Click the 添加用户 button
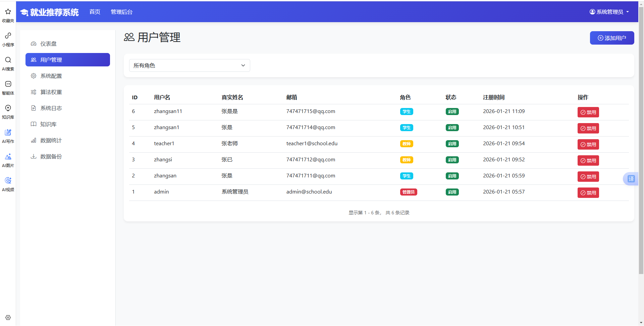Screen dimensions: 644x326 click(612, 38)
